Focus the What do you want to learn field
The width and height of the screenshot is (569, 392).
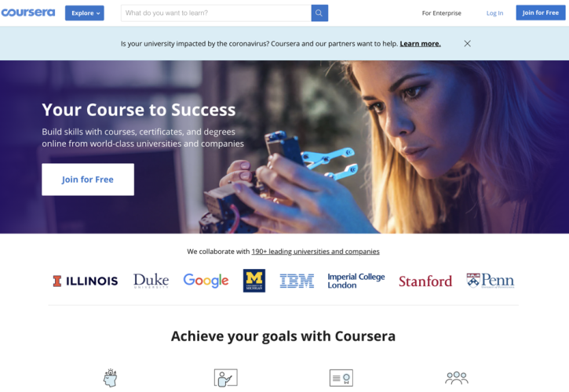(x=217, y=13)
